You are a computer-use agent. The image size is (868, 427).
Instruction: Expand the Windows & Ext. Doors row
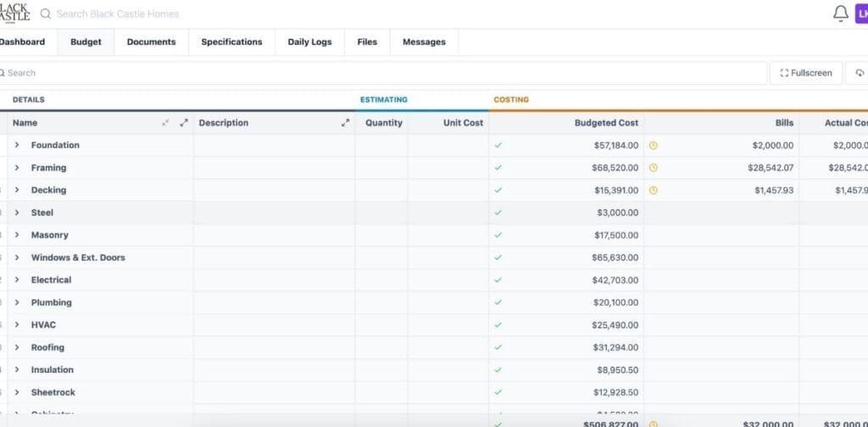point(17,258)
